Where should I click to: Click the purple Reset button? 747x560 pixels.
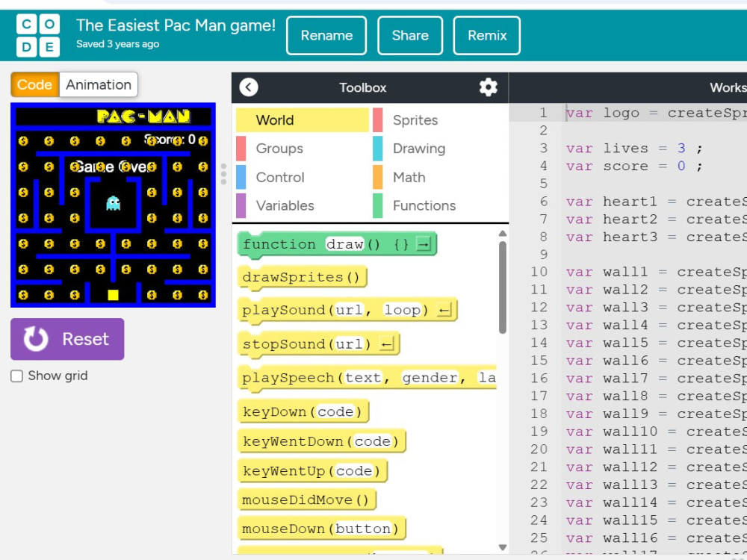click(x=67, y=339)
